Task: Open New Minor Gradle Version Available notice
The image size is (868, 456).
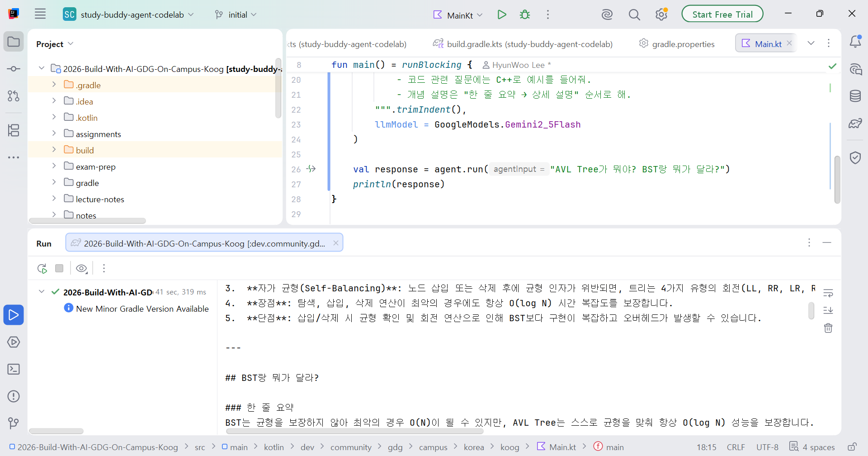Action: [137, 309]
